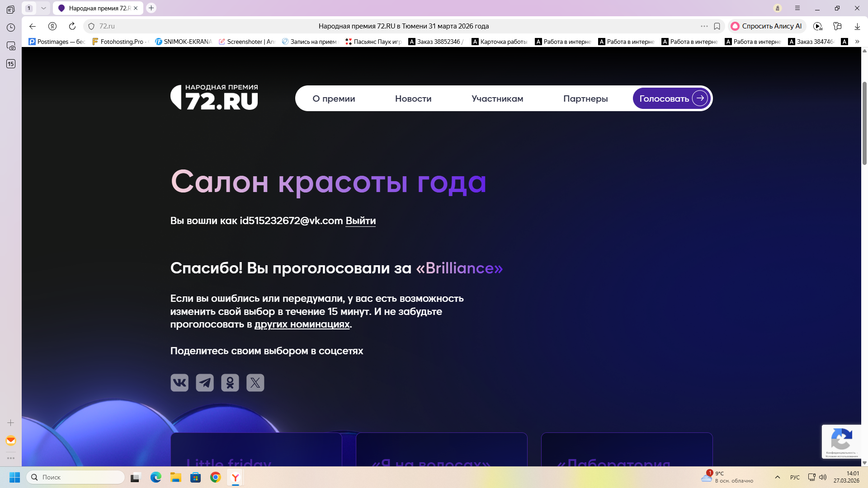
Task: Open the Участникам menu item
Action: click(497, 99)
